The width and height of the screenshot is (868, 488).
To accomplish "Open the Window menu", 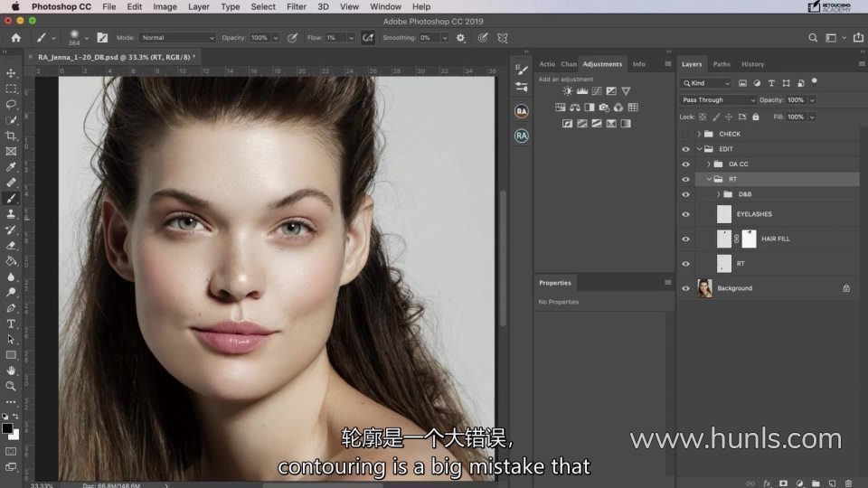I will 385,6.
